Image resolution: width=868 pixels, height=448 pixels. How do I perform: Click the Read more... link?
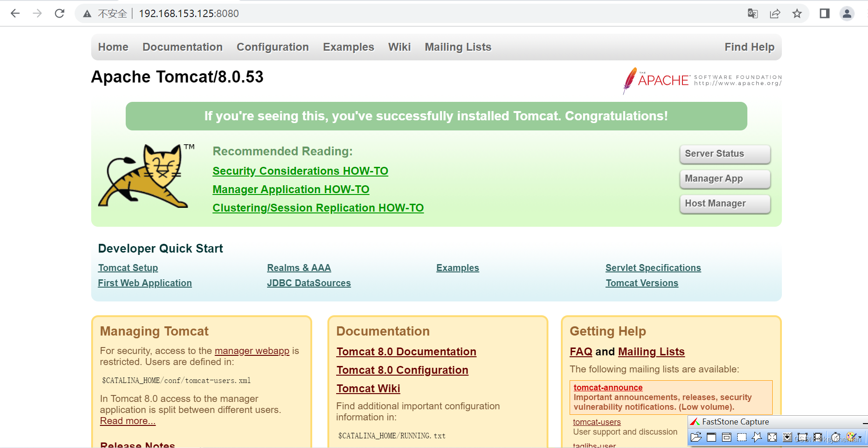click(x=128, y=421)
